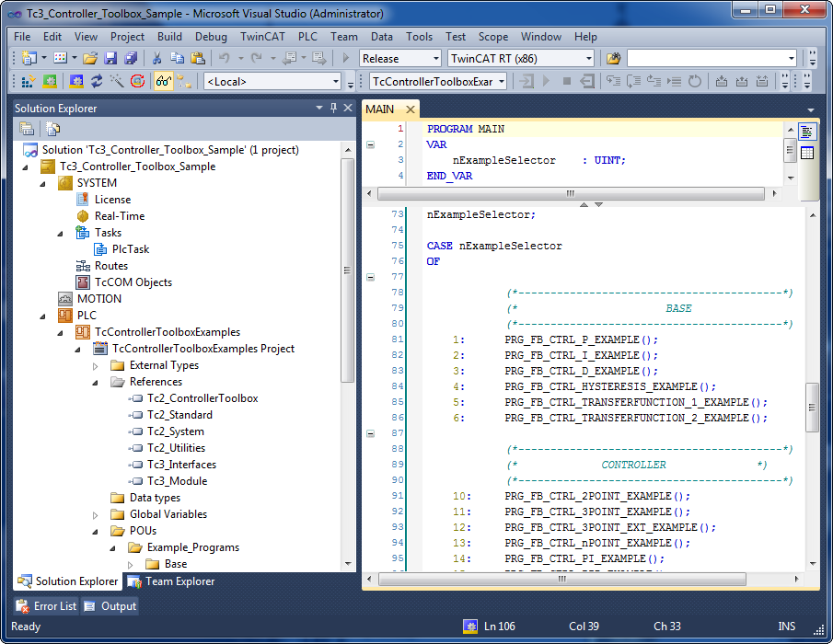
Task: Open the Error List panel
Action: [x=46, y=605]
